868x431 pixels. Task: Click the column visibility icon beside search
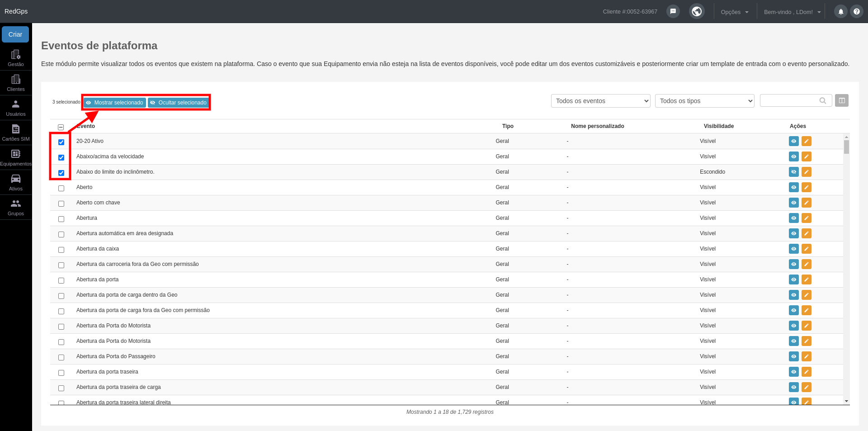tap(842, 100)
